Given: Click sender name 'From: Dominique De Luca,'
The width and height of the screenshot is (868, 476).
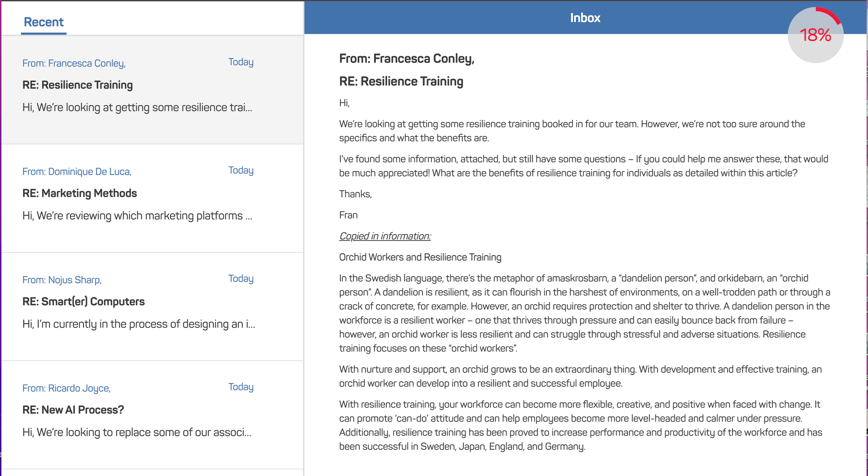Looking at the screenshot, I should 77,172.
